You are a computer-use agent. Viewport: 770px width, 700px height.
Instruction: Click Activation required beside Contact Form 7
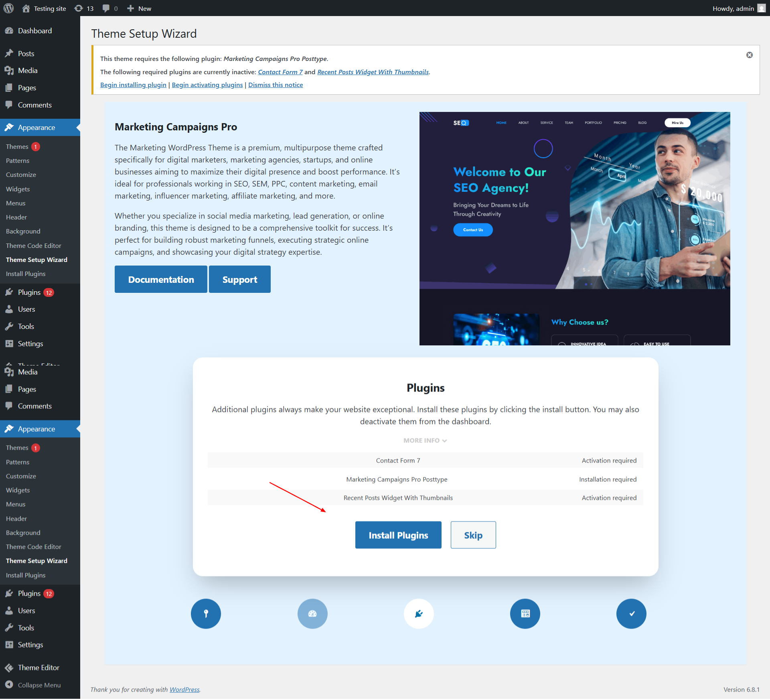click(x=609, y=461)
